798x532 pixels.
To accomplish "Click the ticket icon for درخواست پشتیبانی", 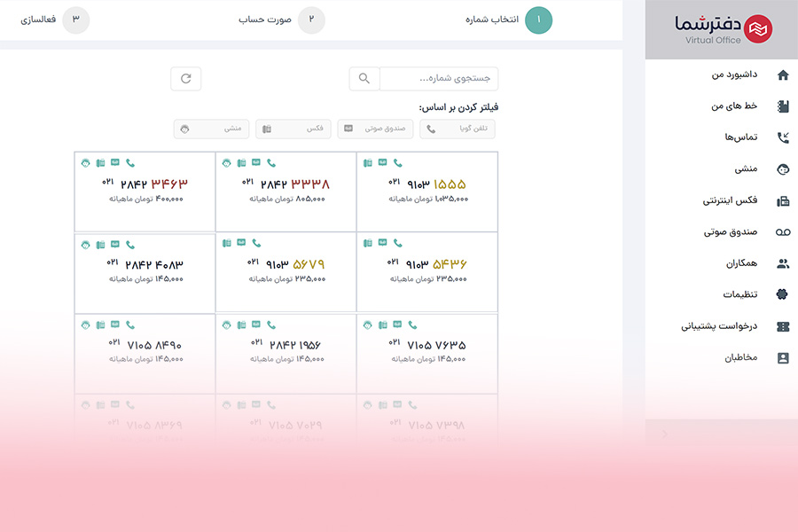I will [x=782, y=326].
